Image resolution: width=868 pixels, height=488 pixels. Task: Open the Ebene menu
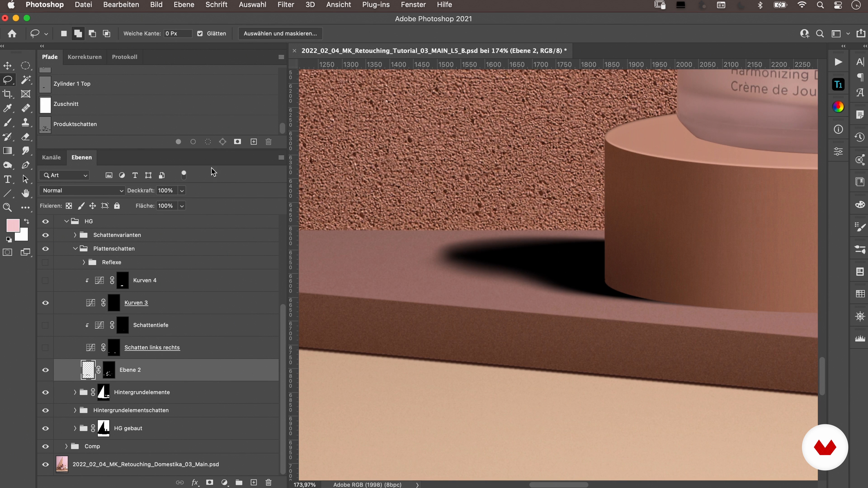[184, 5]
